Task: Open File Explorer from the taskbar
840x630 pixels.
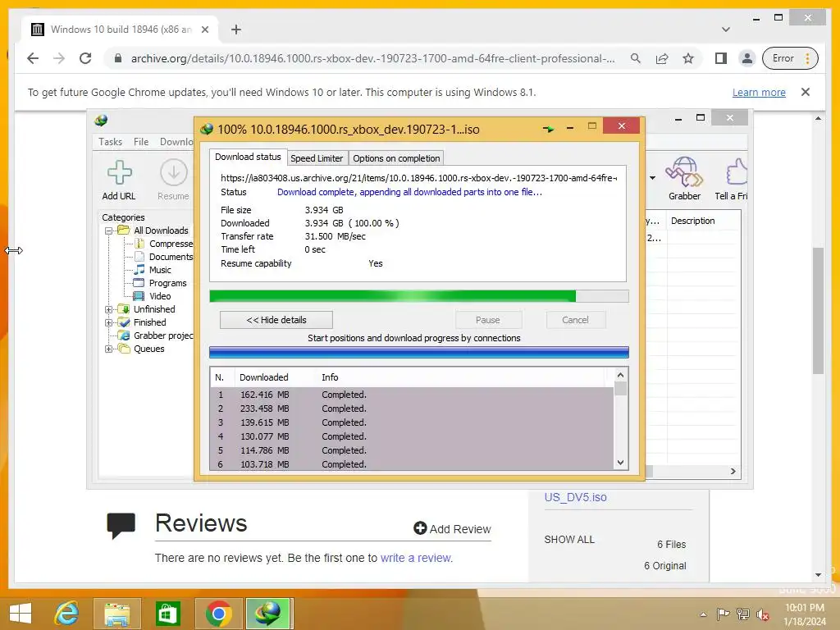Action: [116, 614]
